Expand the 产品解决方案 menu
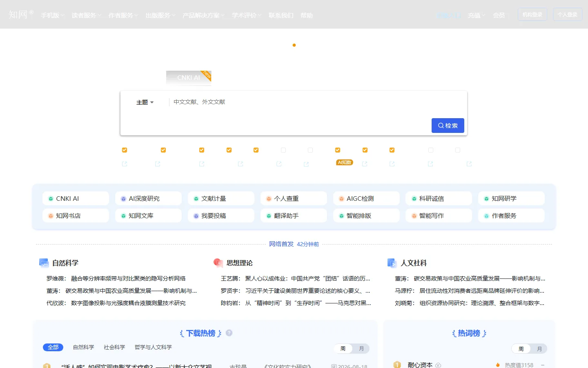The height and width of the screenshot is (368, 588). click(204, 15)
